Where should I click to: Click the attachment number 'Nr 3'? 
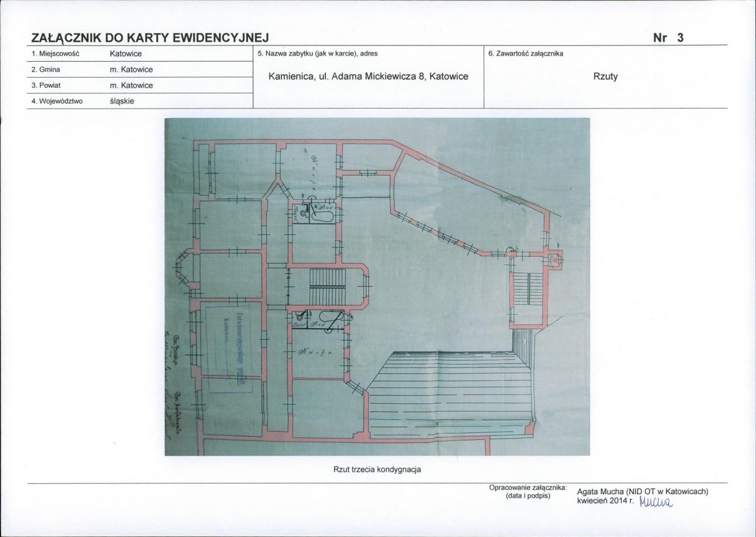click(x=668, y=38)
